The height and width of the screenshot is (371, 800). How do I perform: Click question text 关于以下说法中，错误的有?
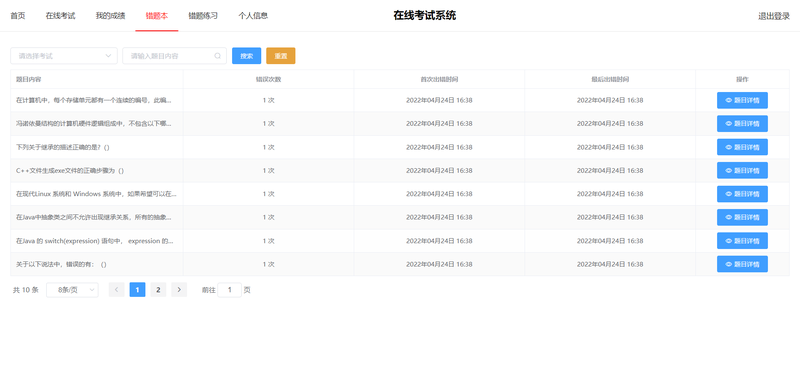click(x=61, y=264)
